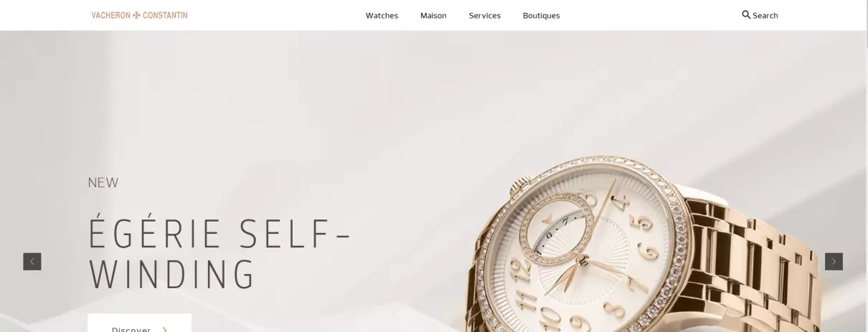Go to previous slide with left arrow

pyautogui.click(x=32, y=262)
